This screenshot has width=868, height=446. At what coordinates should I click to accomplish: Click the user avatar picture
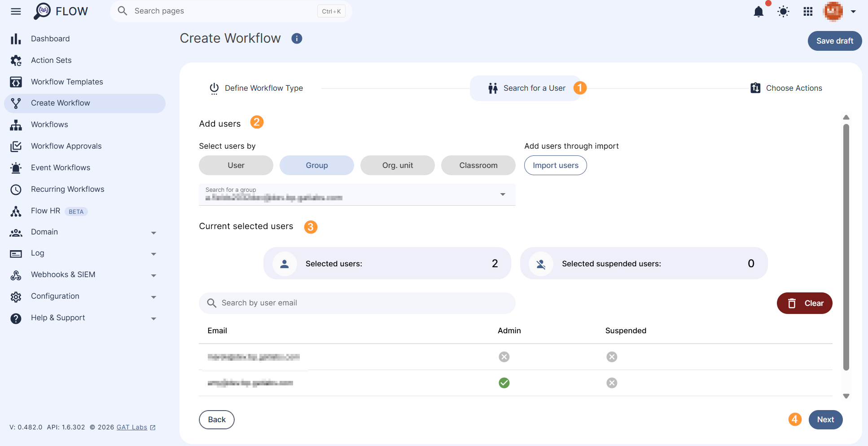point(833,11)
